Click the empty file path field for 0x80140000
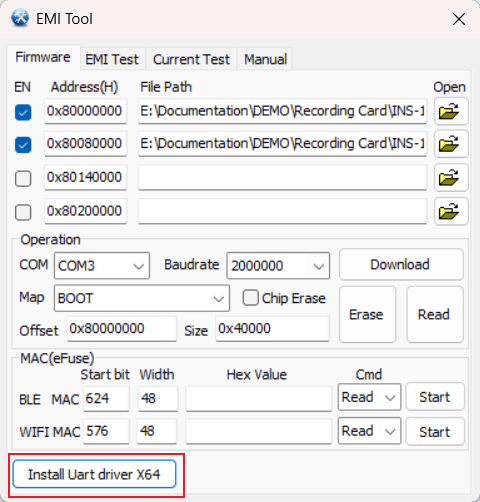Viewport: 480px width, 502px height. 283,177
